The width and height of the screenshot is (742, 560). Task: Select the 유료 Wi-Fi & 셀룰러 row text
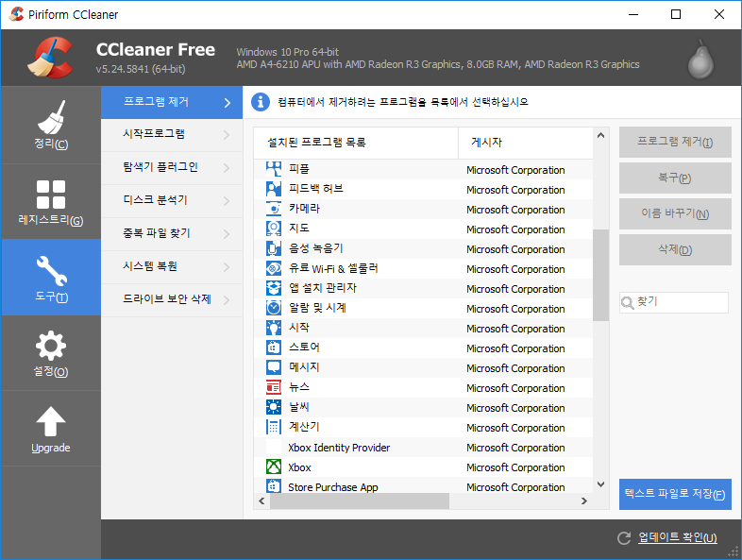pos(333,268)
